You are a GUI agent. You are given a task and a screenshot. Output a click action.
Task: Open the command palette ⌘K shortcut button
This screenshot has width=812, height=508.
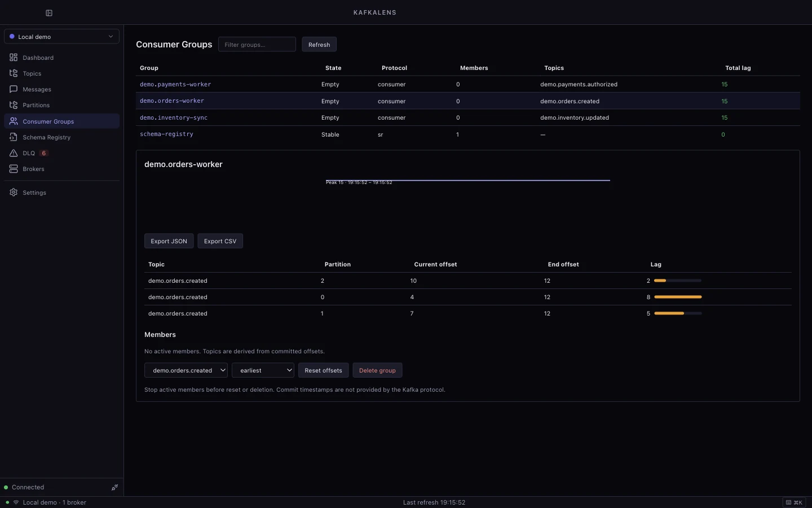[794, 502]
